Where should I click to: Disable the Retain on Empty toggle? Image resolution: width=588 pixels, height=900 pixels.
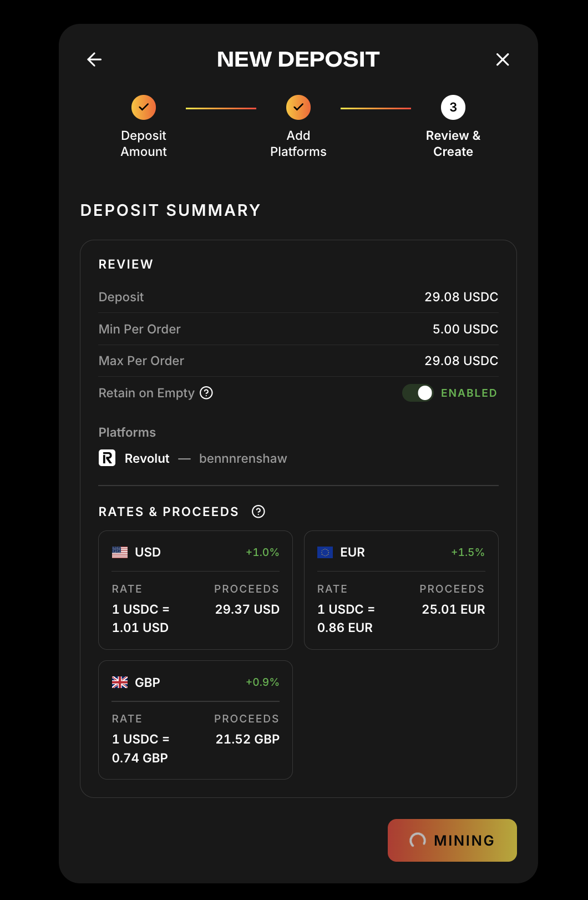click(418, 393)
